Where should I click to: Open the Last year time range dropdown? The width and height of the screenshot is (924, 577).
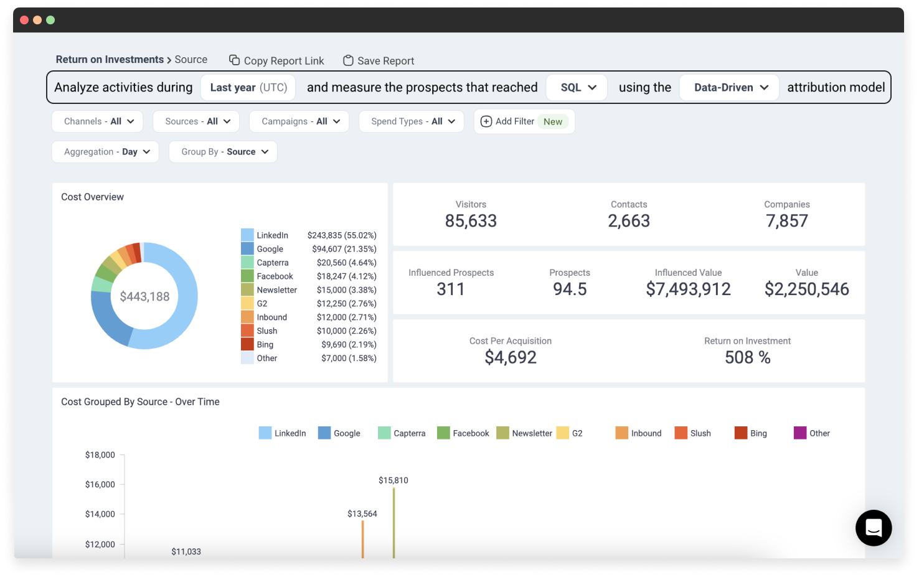pos(248,87)
